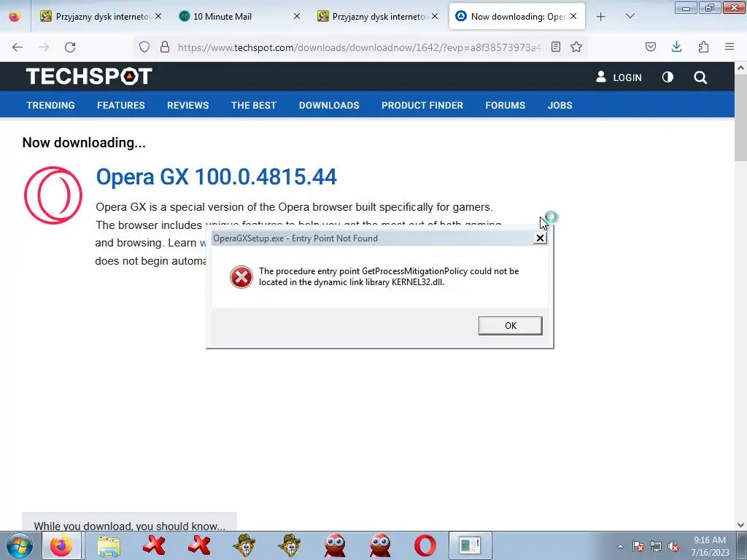Image resolution: width=747 pixels, height=560 pixels.
Task: Go back using the browser back arrow
Action: tap(18, 47)
